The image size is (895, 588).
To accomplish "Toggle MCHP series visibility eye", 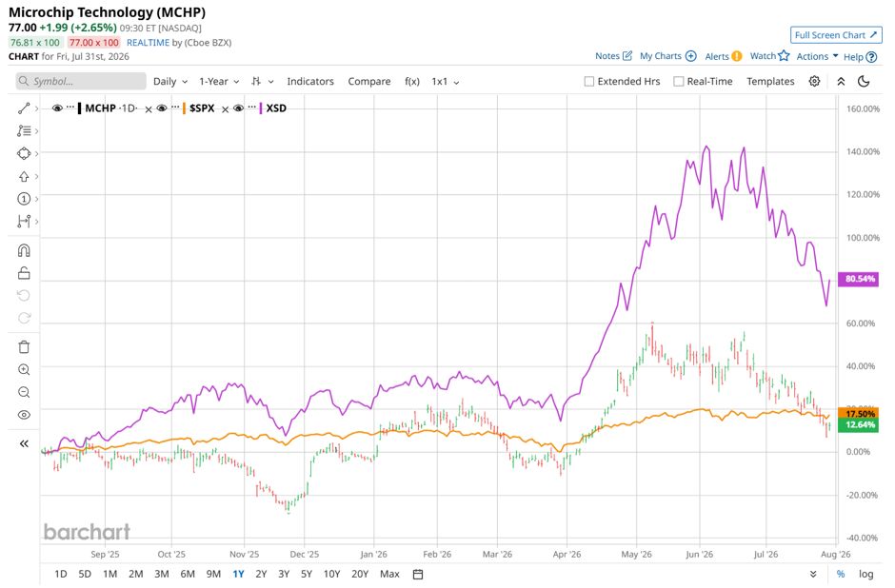I will click(x=57, y=108).
